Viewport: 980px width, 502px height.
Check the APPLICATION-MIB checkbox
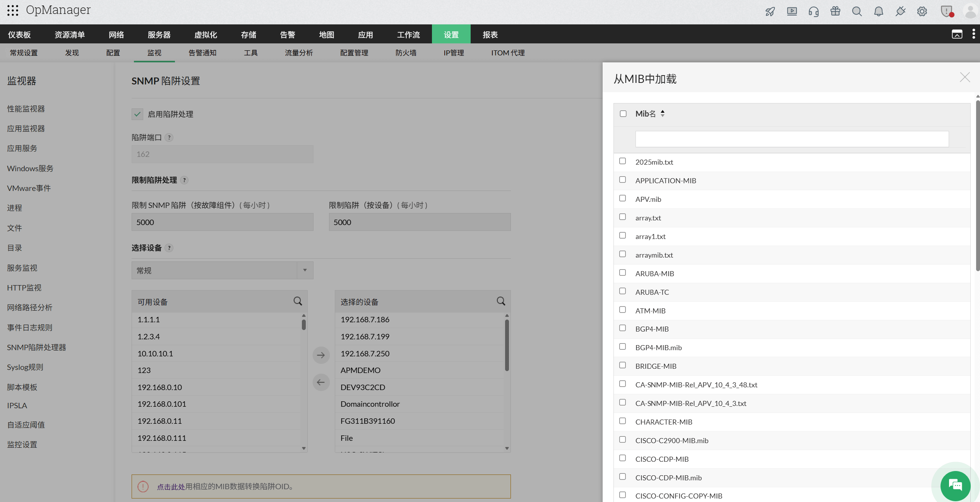point(622,180)
